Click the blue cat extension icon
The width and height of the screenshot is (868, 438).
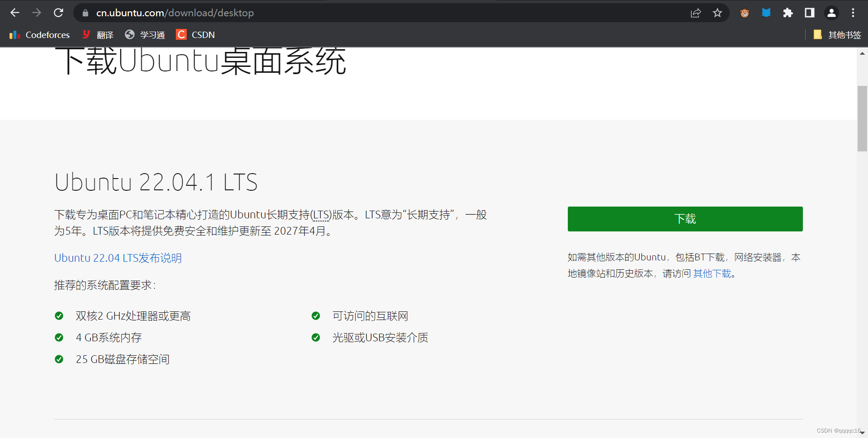click(x=766, y=13)
